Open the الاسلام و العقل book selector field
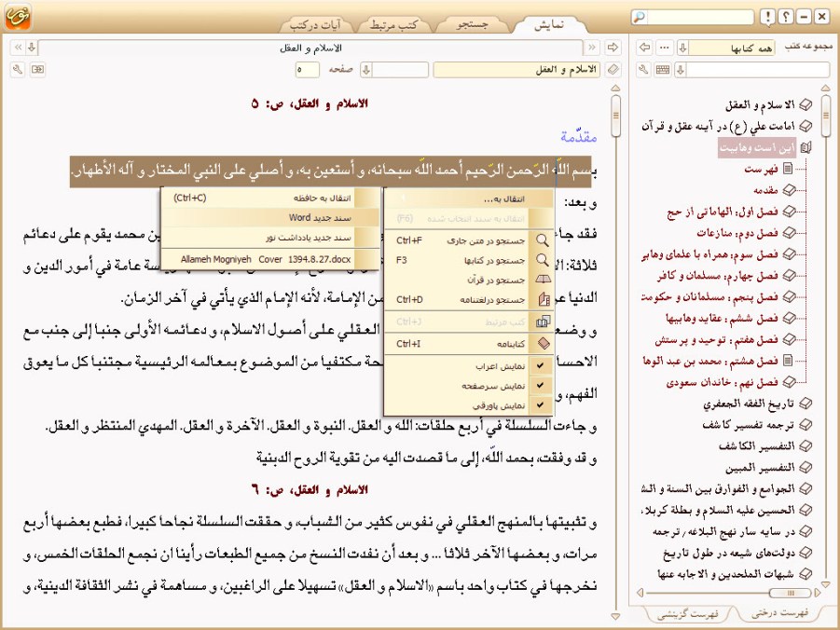This screenshot has height=630, width=840. pos(517,70)
